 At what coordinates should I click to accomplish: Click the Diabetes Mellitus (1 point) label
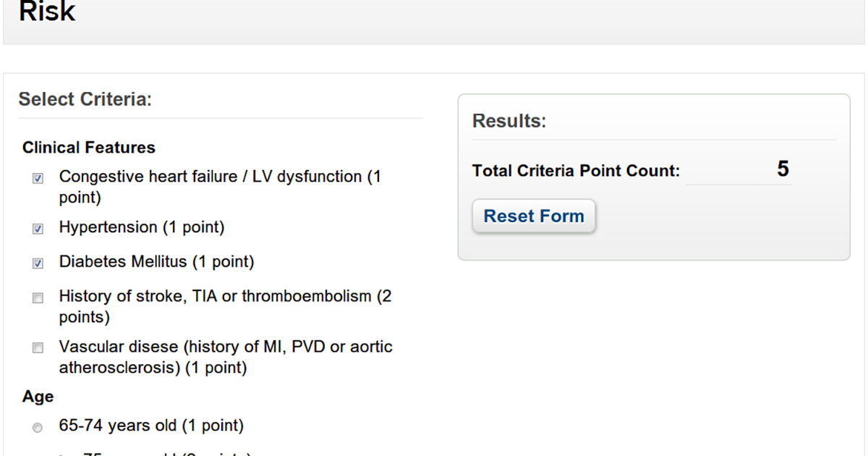pos(156,261)
